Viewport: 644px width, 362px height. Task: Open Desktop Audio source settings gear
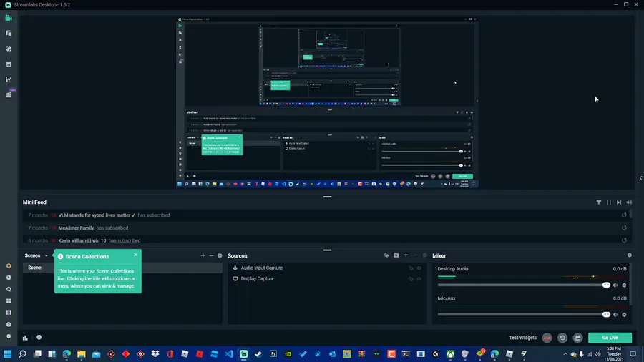pyautogui.click(x=624, y=285)
